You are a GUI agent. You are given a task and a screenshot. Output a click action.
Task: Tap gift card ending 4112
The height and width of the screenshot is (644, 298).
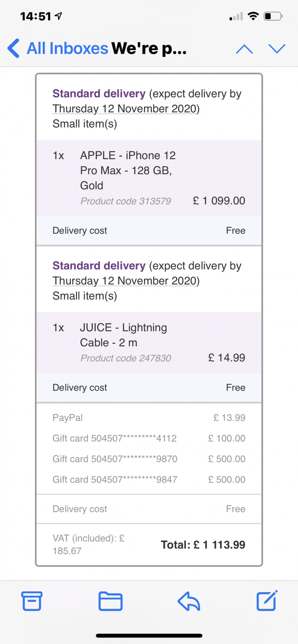pos(114,438)
